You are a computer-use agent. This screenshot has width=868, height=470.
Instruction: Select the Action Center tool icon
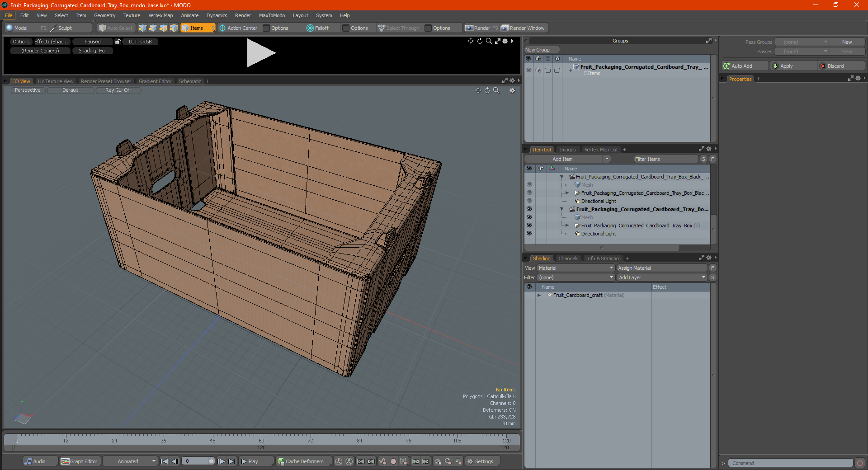pos(222,28)
